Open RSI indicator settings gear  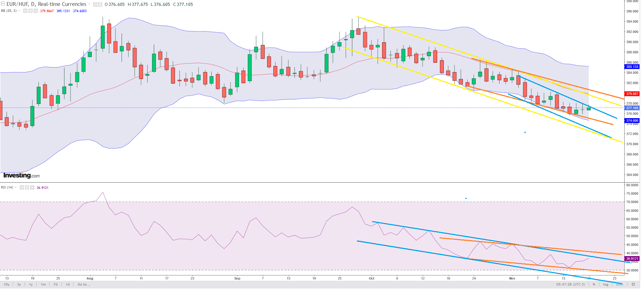click(x=27, y=187)
